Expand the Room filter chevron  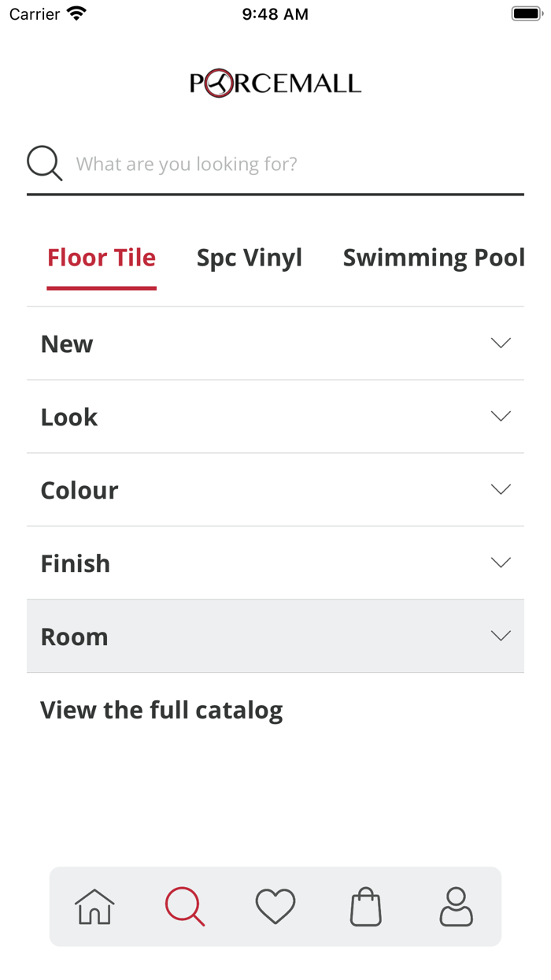(x=501, y=636)
